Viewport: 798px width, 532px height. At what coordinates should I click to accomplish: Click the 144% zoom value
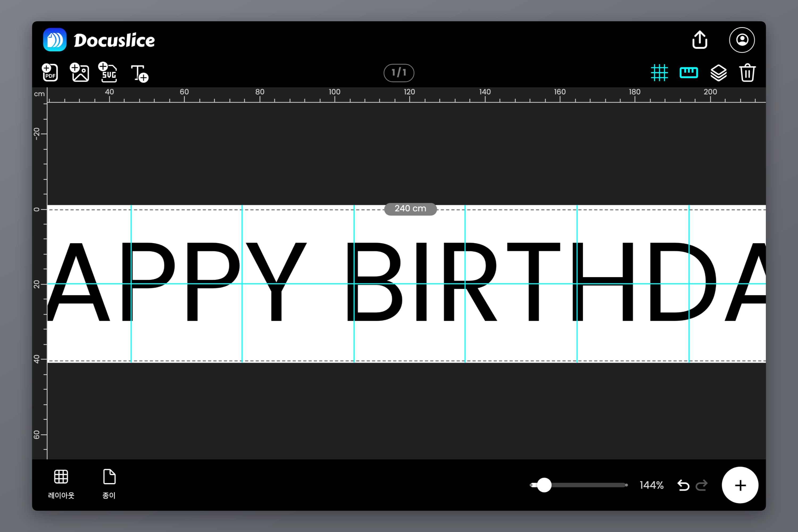[x=651, y=485]
